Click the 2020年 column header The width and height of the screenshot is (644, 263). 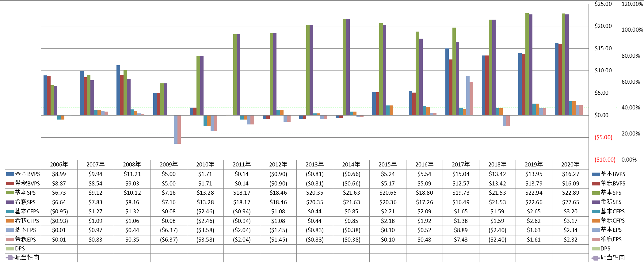(x=570, y=165)
